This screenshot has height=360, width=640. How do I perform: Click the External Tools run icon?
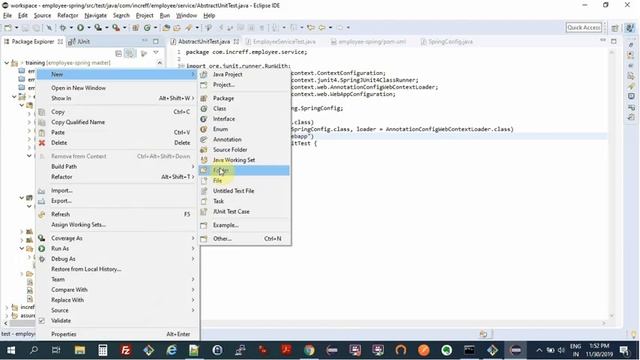coord(116,28)
